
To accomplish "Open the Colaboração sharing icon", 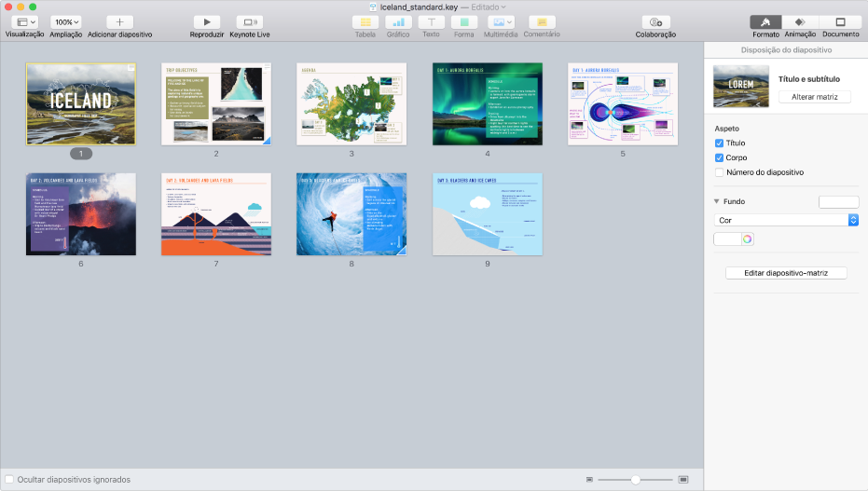I will (x=655, y=22).
